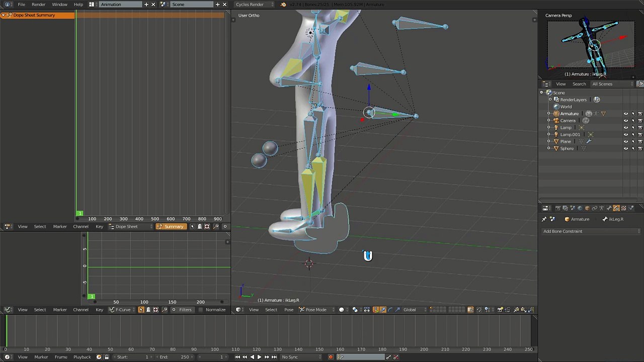
Task: Toggle the 3D manipulator axes icon
Action: click(375, 310)
